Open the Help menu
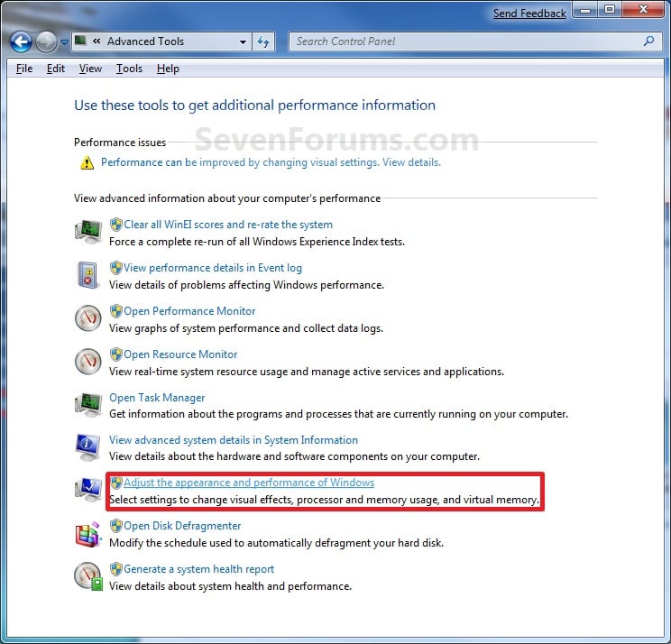The width and height of the screenshot is (671, 644). coord(168,69)
